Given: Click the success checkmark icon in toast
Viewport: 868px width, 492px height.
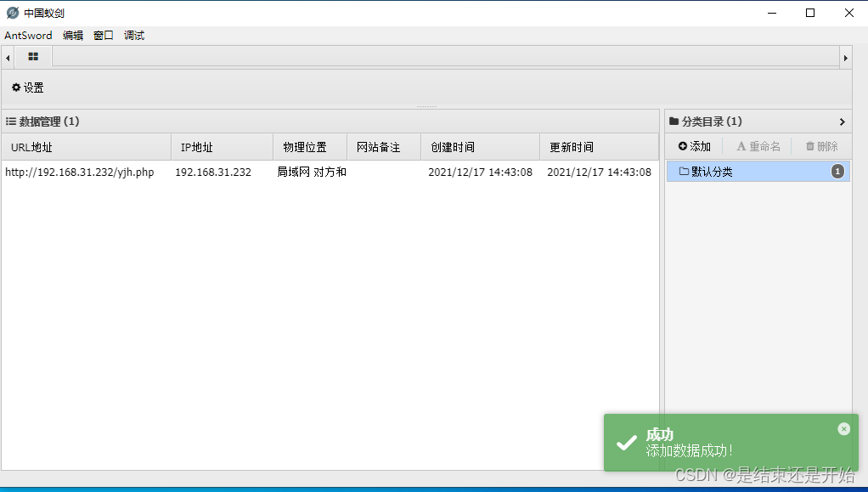Looking at the screenshot, I should pos(627,443).
